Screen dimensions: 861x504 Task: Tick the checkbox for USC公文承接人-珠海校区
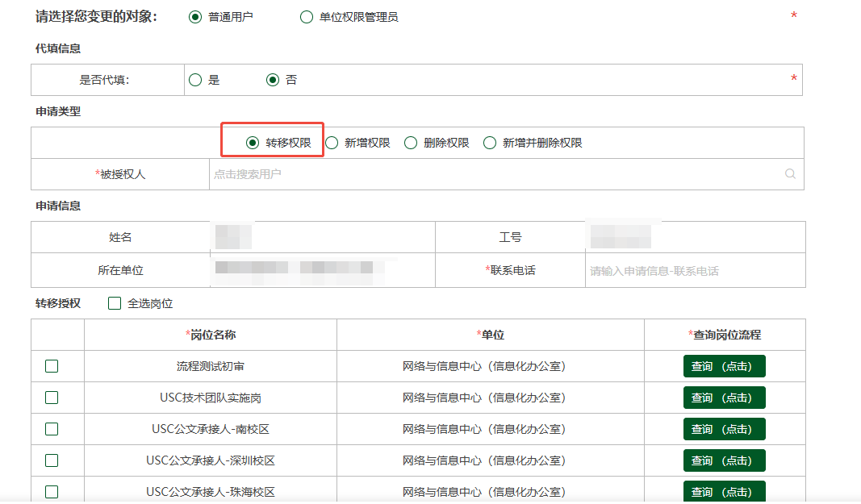pyautogui.click(x=52, y=492)
